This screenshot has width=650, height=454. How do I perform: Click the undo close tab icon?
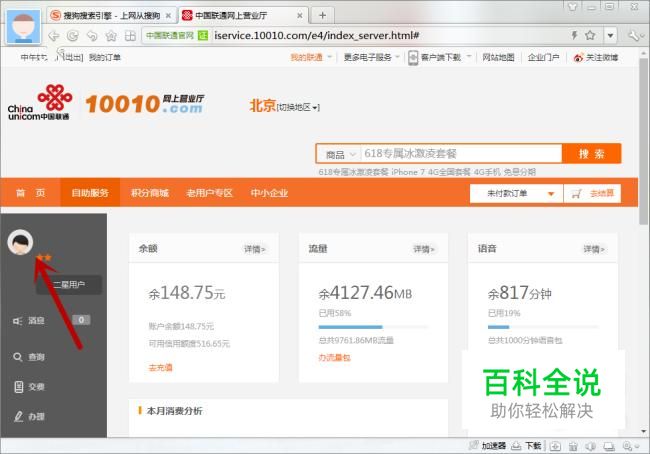pyautogui.click(x=92, y=36)
